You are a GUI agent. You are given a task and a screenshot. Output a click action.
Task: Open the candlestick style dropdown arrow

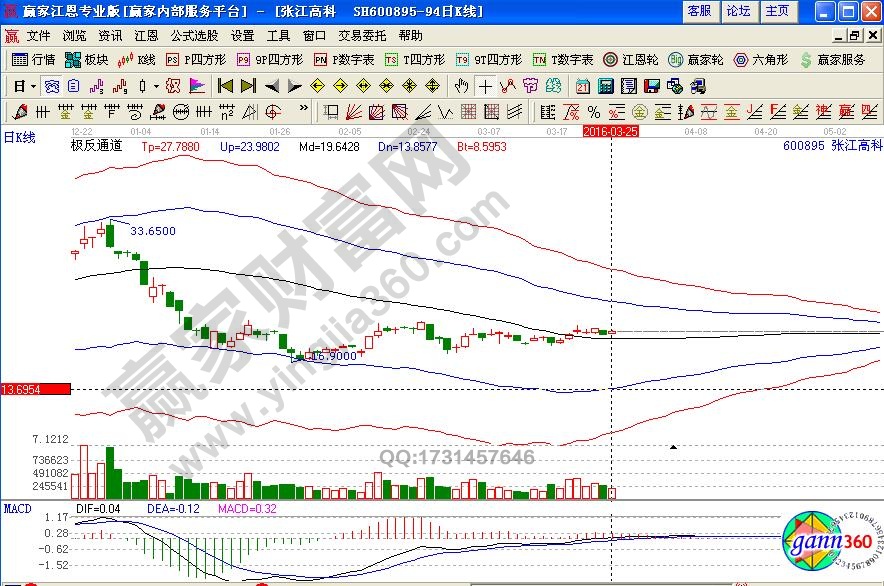tap(157, 85)
